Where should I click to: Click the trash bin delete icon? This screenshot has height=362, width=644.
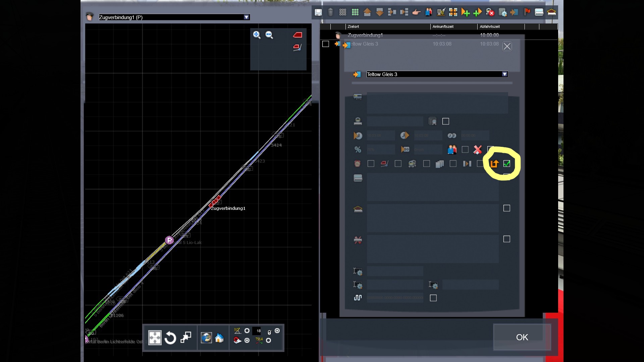click(x=330, y=12)
